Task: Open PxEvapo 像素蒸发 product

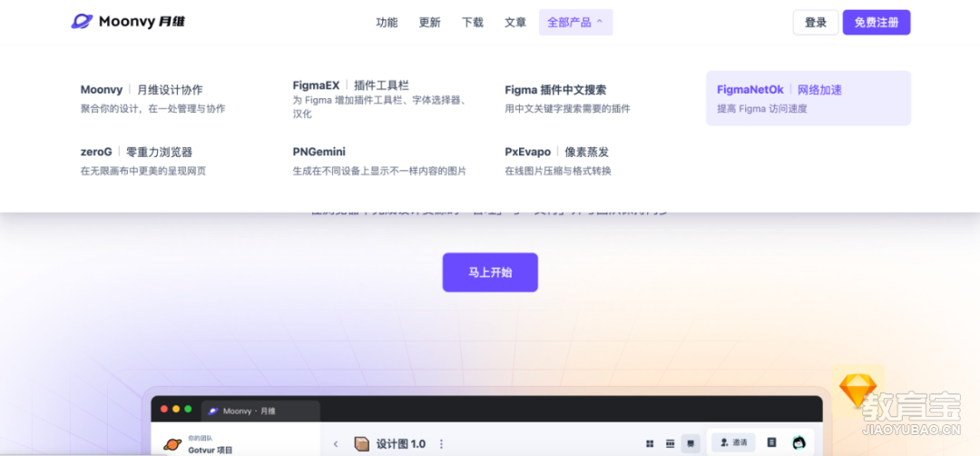Action: pyautogui.click(x=557, y=161)
